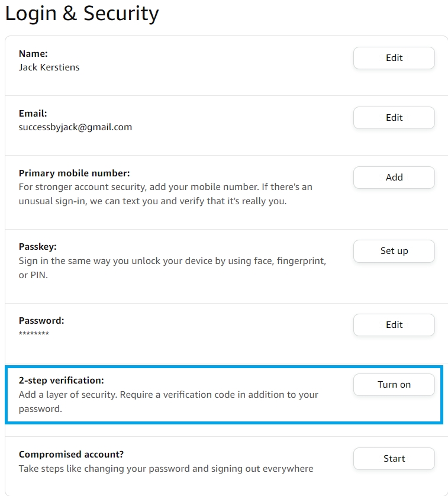Screen dimensions: 448x496
Task: Click the "Email:" field label
Action: tap(33, 114)
